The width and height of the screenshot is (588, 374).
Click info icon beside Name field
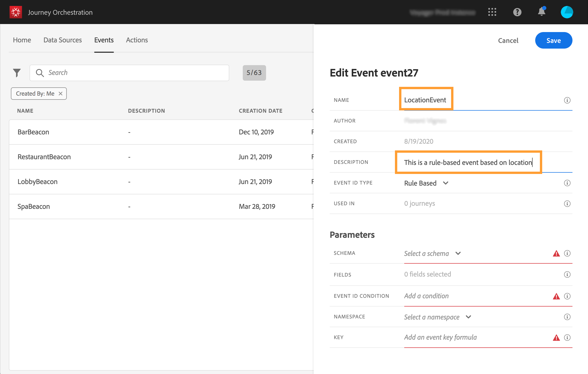[x=567, y=100]
